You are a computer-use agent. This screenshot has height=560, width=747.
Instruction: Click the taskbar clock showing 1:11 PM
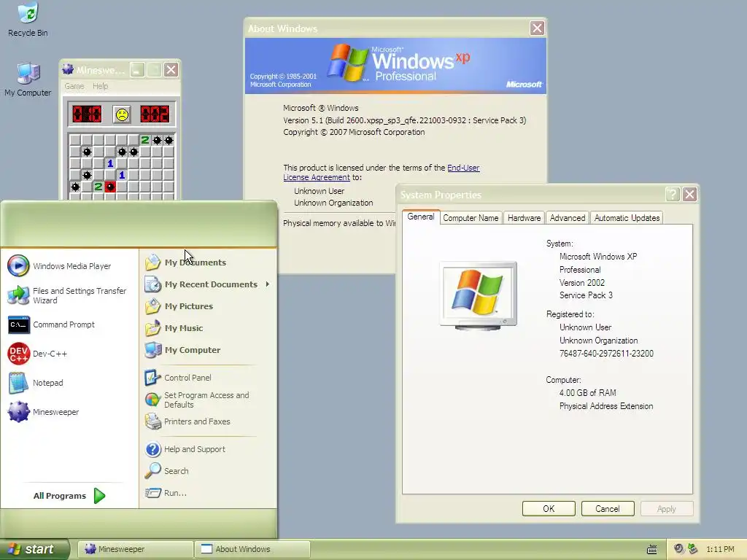tap(720, 550)
